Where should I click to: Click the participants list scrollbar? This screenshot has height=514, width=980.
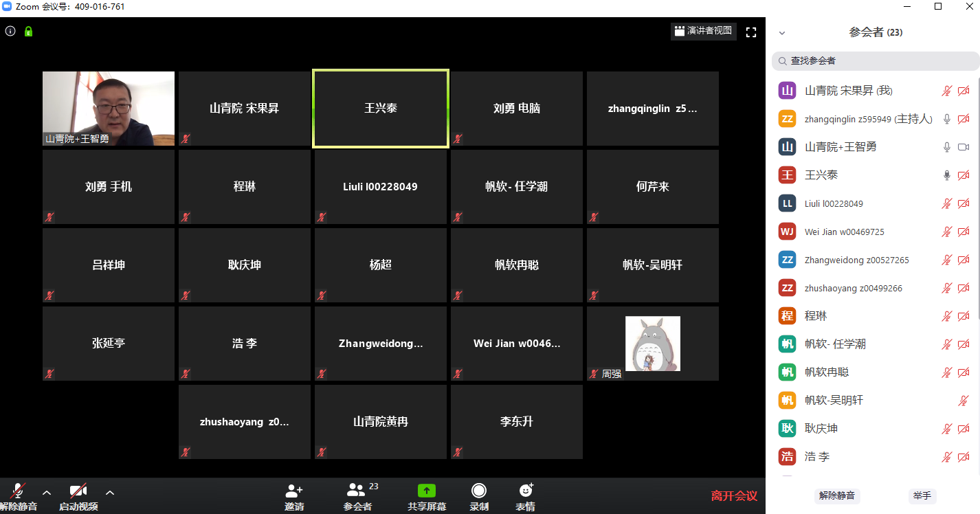click(x=977, y=206)
